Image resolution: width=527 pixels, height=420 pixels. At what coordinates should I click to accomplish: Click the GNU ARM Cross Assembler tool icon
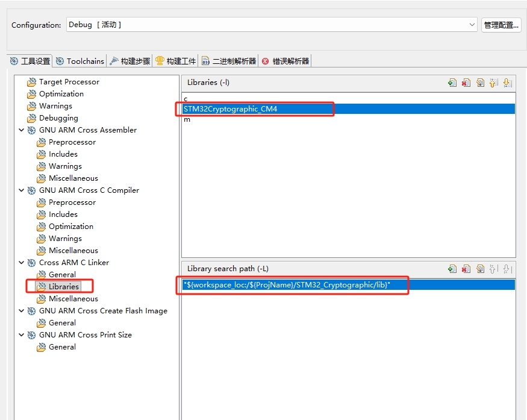point(31,130)
